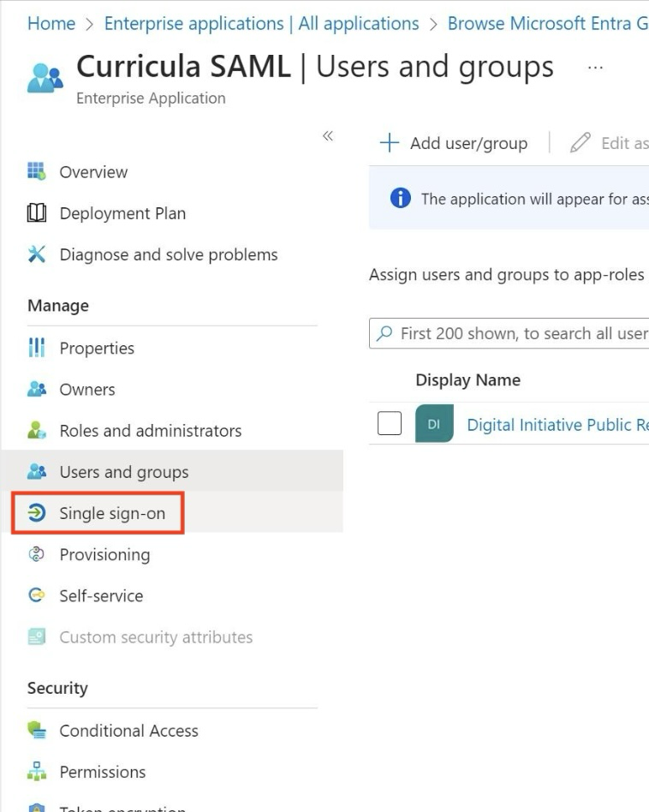Open Provisioning page

coord(172,554)
